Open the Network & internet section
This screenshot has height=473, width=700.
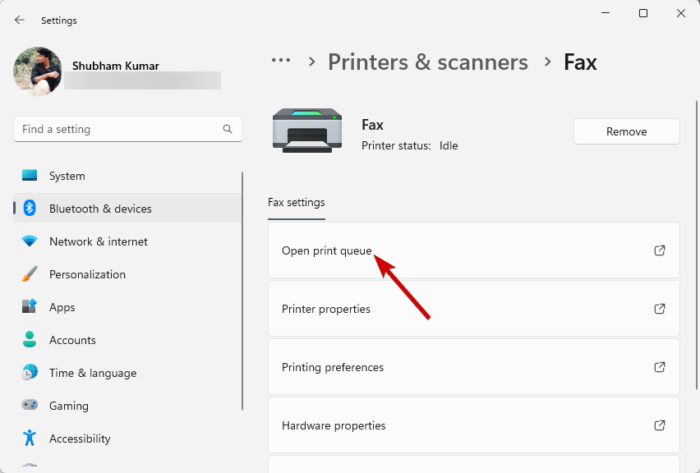(127, 241)
